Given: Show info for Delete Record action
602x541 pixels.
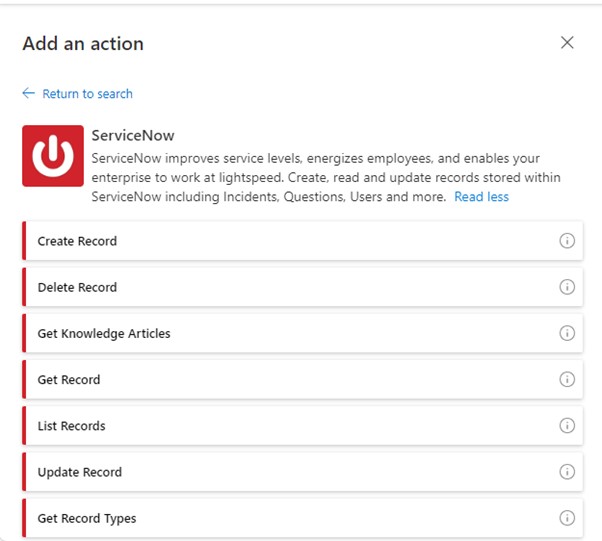Looking at the screenshot, I should 567,287.
